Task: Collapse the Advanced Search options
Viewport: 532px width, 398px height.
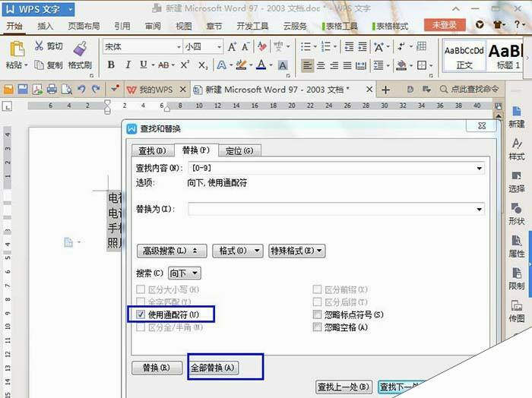Action: point(172,251)
